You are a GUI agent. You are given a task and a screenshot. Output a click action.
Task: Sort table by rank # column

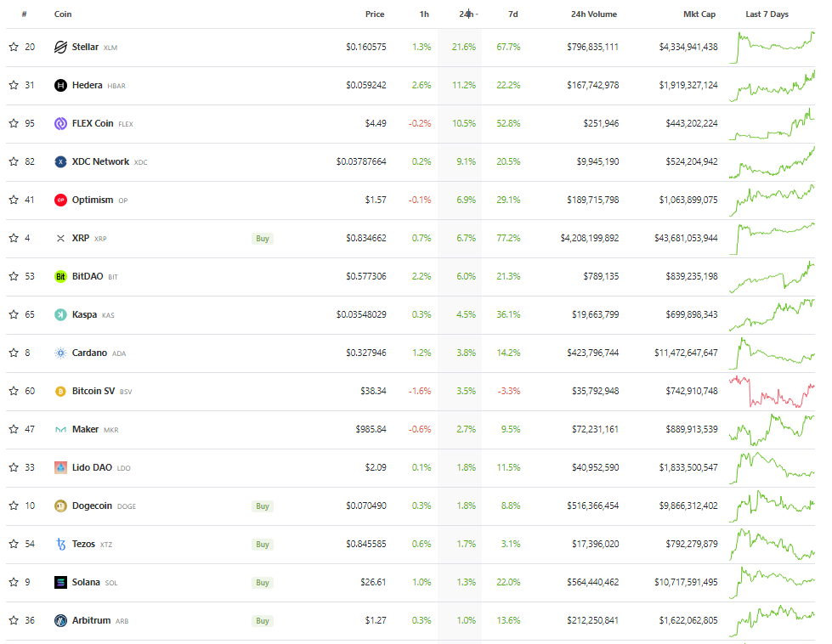point(25,14)
